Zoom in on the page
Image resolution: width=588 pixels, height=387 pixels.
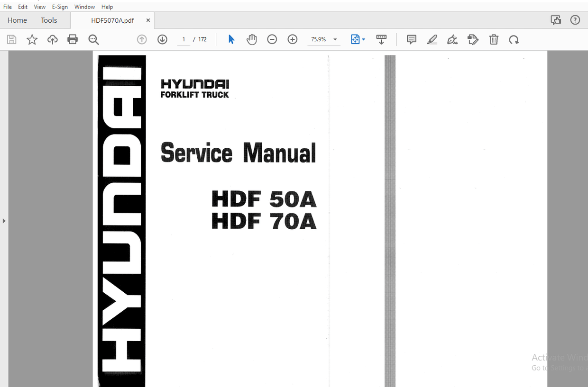[x=292, y=39]
